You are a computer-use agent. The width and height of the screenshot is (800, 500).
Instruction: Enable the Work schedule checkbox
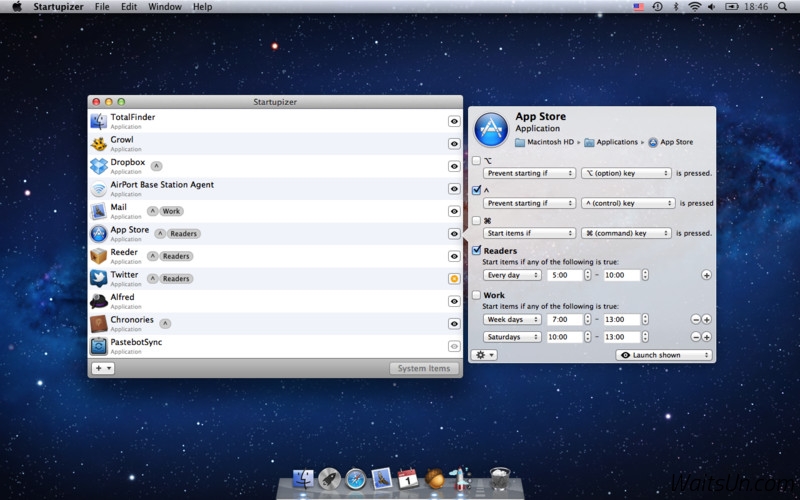477,295
